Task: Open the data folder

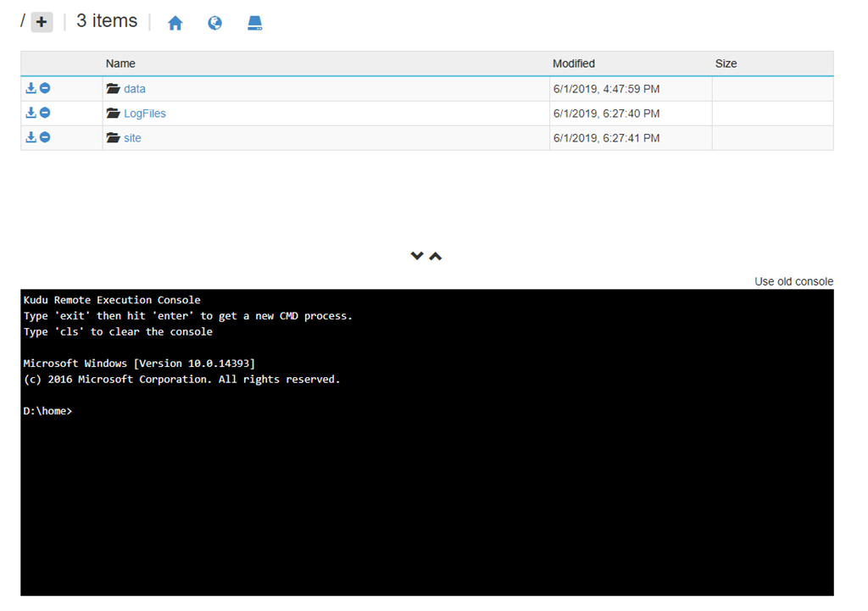Action: [x=134, y=88]
